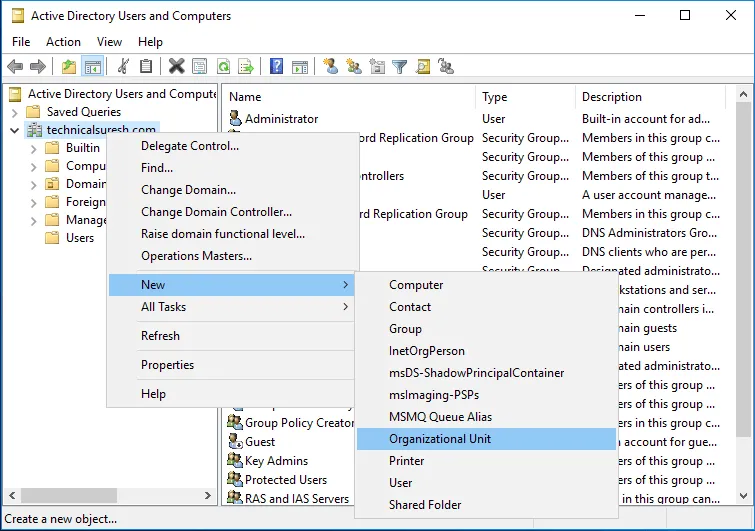
Task: Click the Back arrow toolbar icon
Action: [15, 66]
